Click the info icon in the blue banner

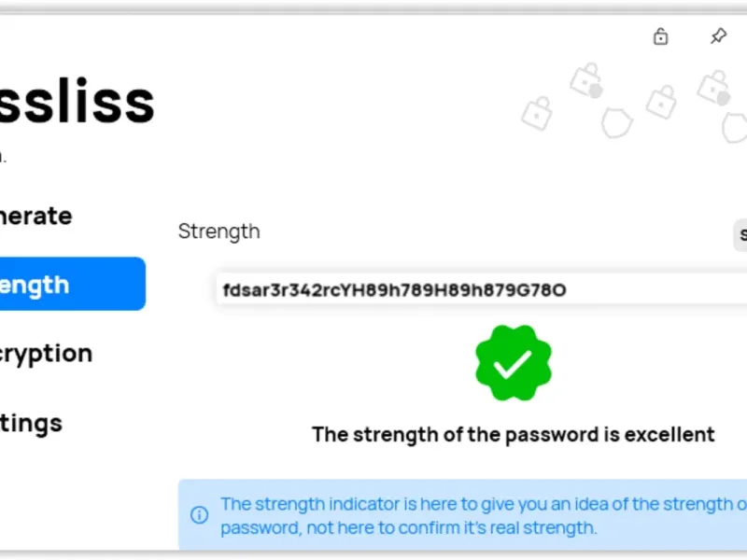[x=200, y=514]
